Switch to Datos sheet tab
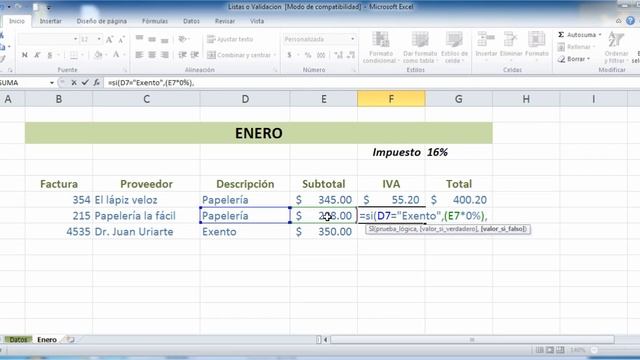 click(x=18, y=340)
